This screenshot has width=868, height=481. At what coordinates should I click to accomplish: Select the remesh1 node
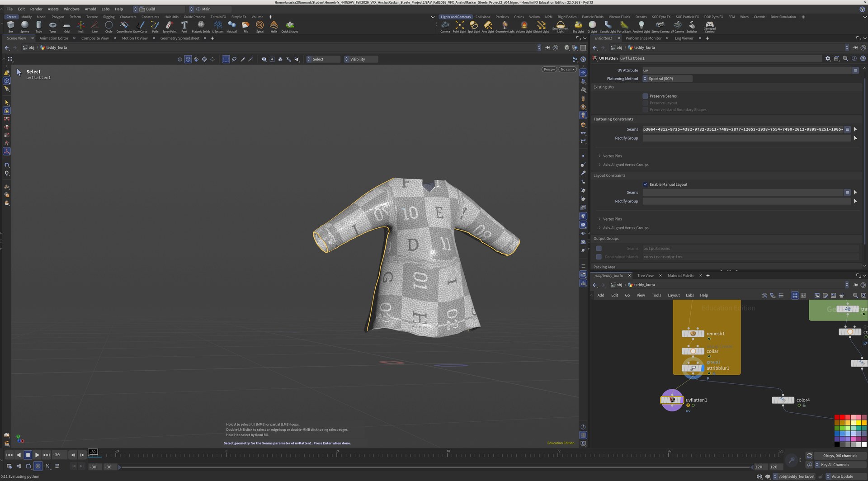(693, 334)
